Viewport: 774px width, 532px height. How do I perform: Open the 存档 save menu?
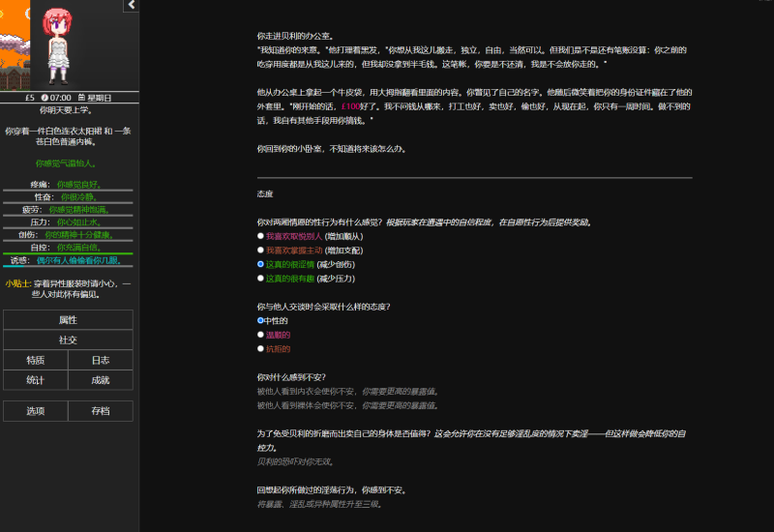[101, 411]
